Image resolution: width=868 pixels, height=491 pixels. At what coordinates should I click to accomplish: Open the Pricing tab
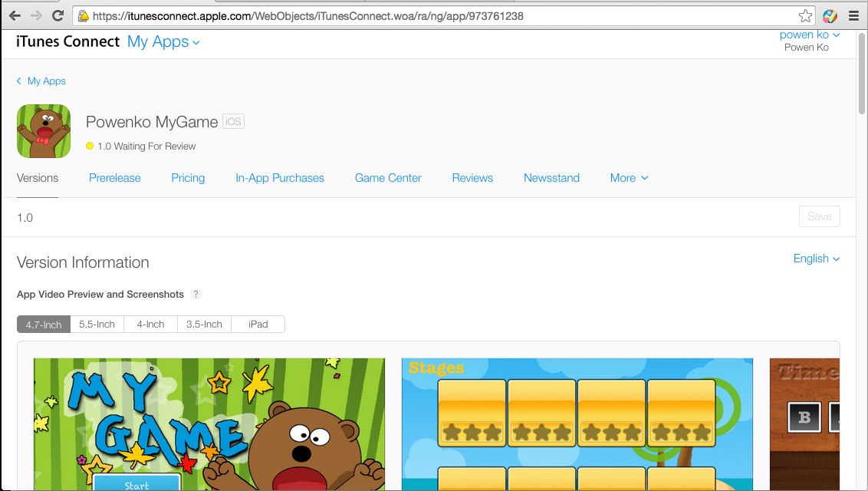point(188,178)
